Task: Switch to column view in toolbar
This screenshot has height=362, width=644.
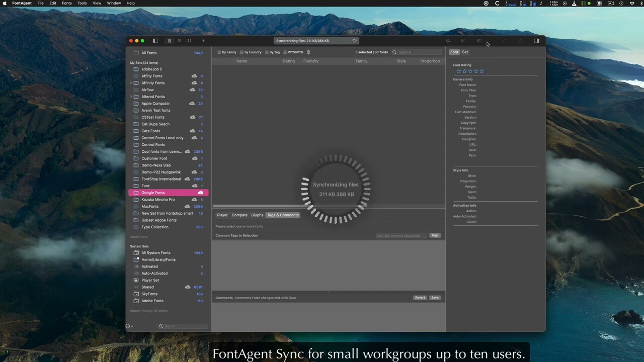Action: pos(169,41)
